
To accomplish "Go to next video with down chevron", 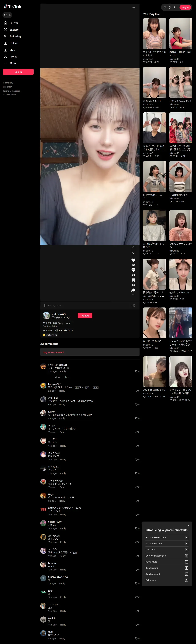I will click(x=133, y=253).
